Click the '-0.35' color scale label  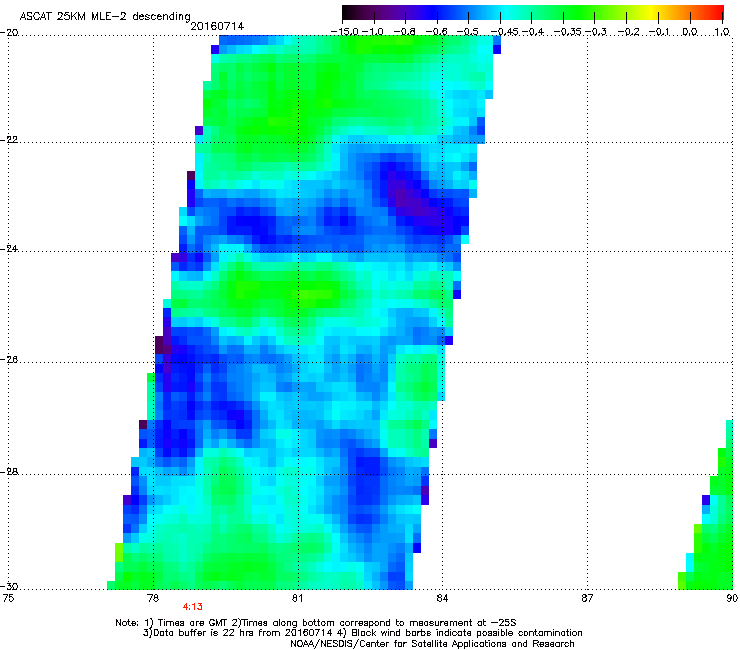pos(567,32)
